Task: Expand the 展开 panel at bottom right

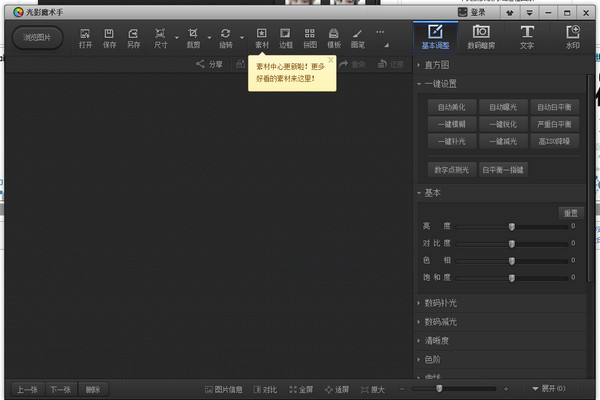Action: 547,388
